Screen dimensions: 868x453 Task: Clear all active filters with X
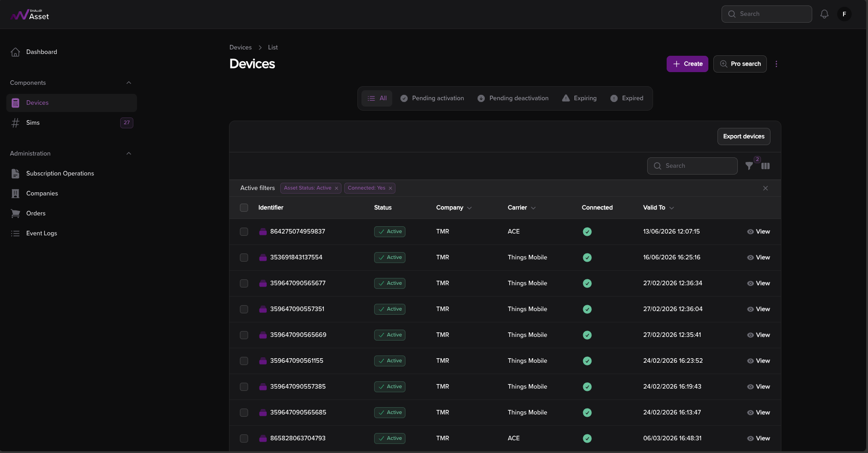(766, 188)
